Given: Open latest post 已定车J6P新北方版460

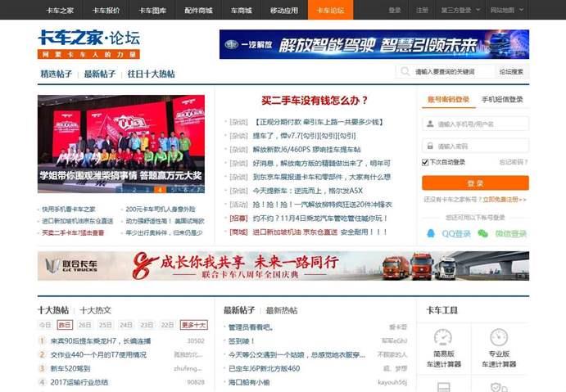Looking at the screenshot, I should click(x=264, y=368).
